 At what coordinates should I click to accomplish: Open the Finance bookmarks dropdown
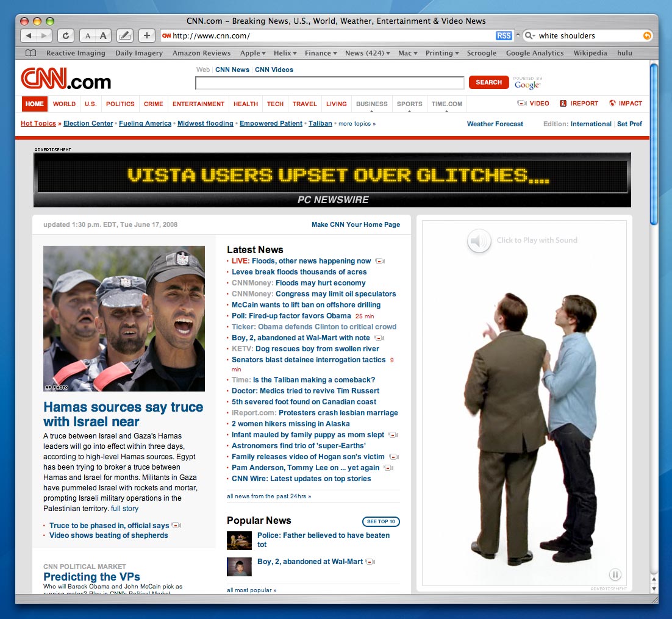(x=321, y=53)
